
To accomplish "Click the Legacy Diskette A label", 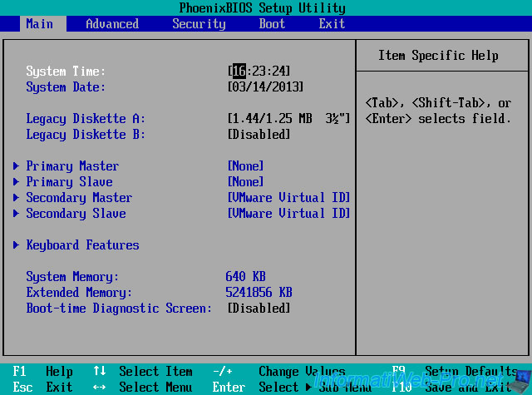I will (86, 118).
